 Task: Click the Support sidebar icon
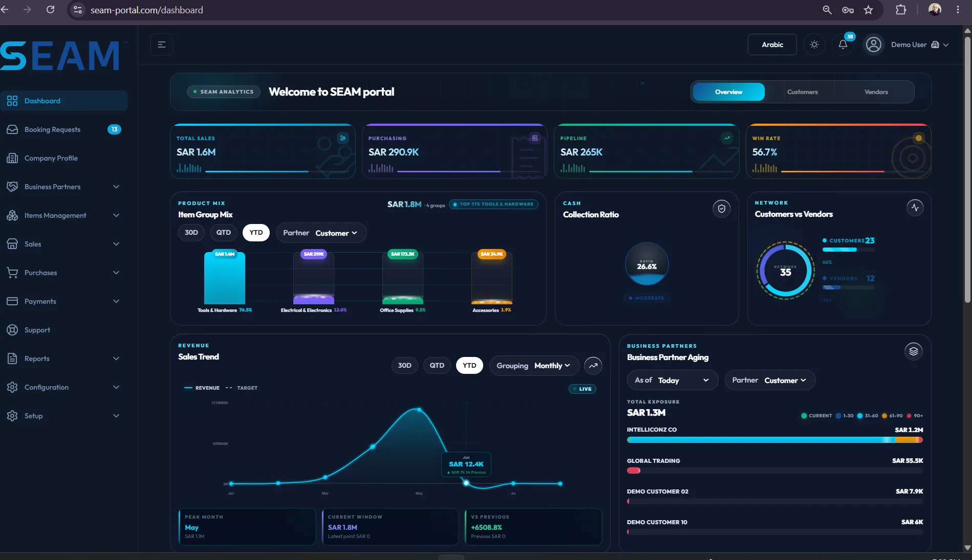pyautogui.click(x=12, y=330)
